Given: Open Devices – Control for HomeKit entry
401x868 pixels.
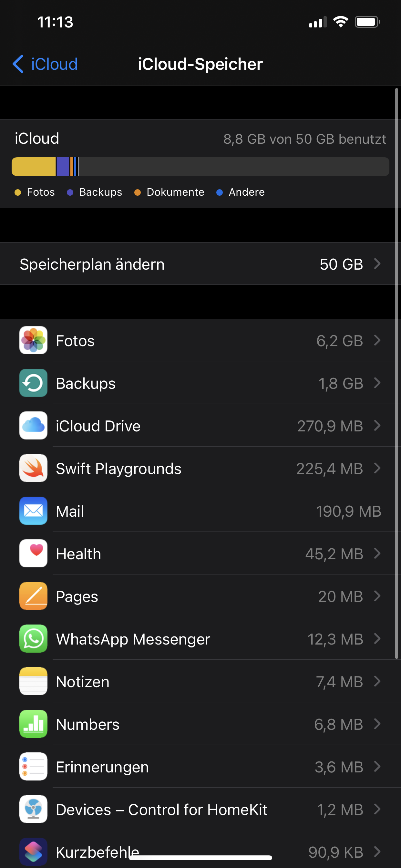Looking at the screenshot, I should [162, 809].
